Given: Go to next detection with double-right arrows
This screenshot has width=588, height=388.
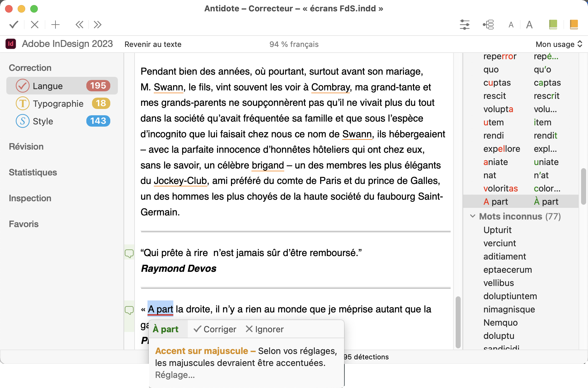Looking at the screenshot, I should coord(97,25).
